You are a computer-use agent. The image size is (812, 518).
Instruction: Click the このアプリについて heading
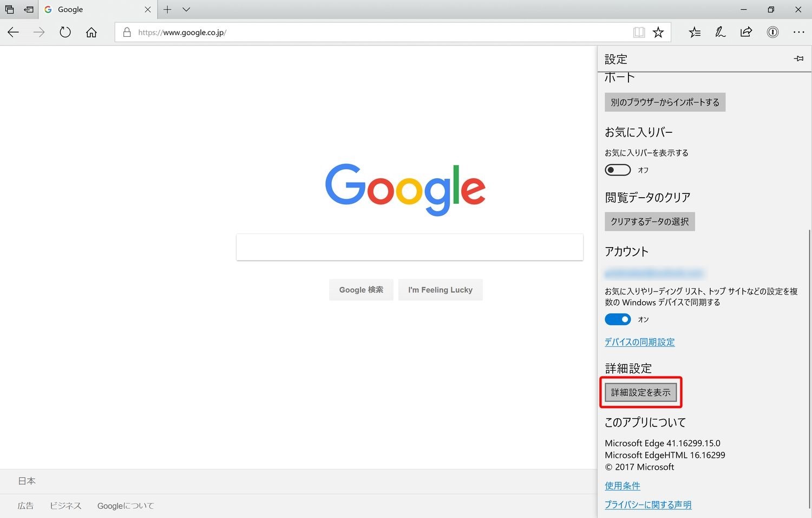645,422
